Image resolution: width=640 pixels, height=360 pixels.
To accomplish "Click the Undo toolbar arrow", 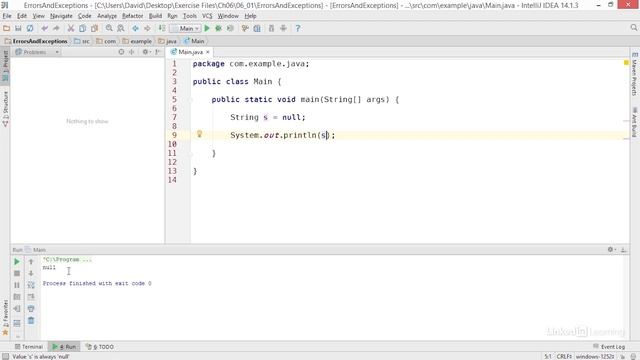I will tap(44, 28).
